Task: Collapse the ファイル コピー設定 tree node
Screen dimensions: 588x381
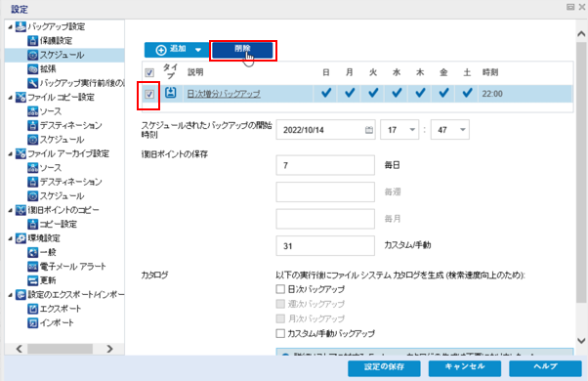Action: (10, 98)
